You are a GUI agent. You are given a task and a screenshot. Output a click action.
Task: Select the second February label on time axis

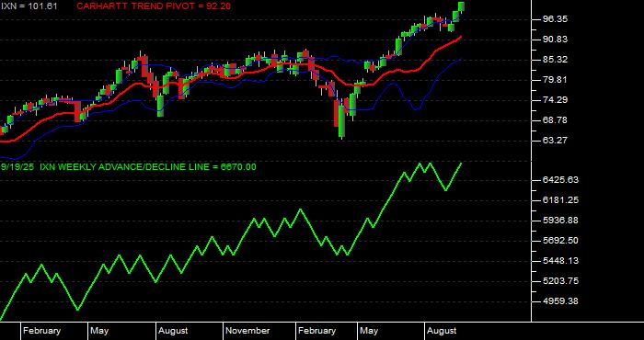click(317, 331)
